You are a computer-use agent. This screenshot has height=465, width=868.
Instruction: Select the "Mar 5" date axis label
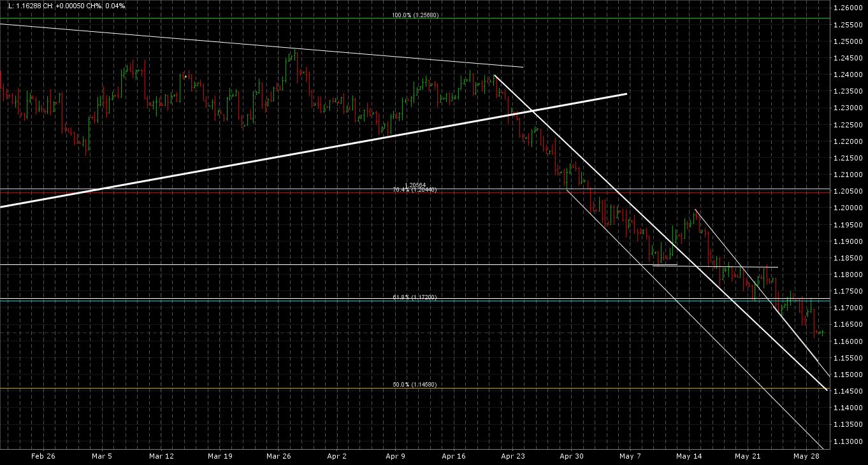tap(102, 456)
